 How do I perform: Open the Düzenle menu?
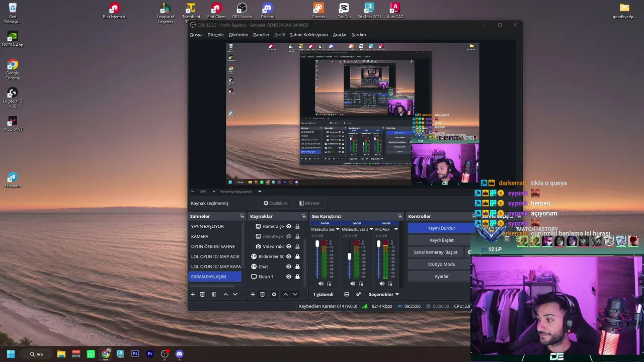pyautogui.click(x=215, y=35)
